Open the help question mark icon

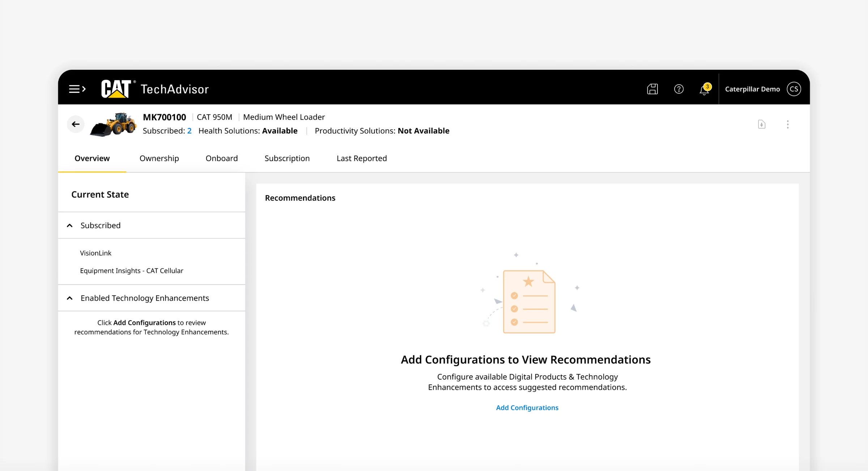tap(679, 89)
